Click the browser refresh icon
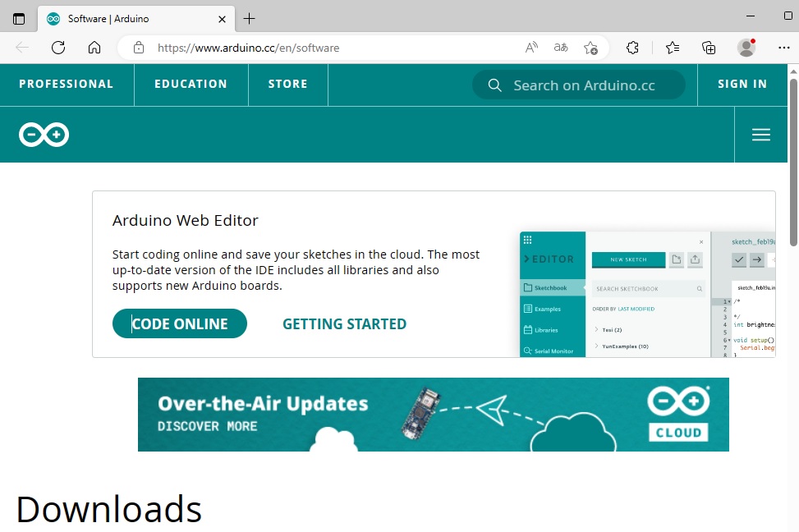Viewport: 799px width, 532px height. (58, 48)
